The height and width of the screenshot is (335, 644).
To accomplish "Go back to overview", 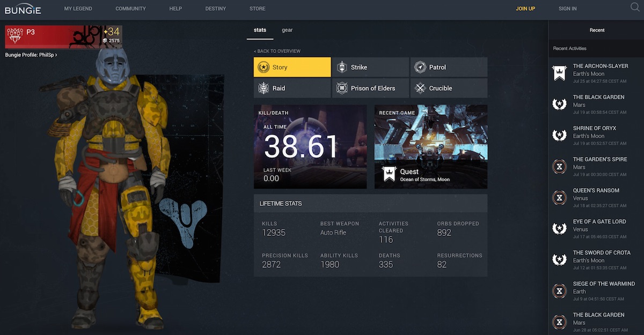I will pyautogui.click(x=277, y=51).
